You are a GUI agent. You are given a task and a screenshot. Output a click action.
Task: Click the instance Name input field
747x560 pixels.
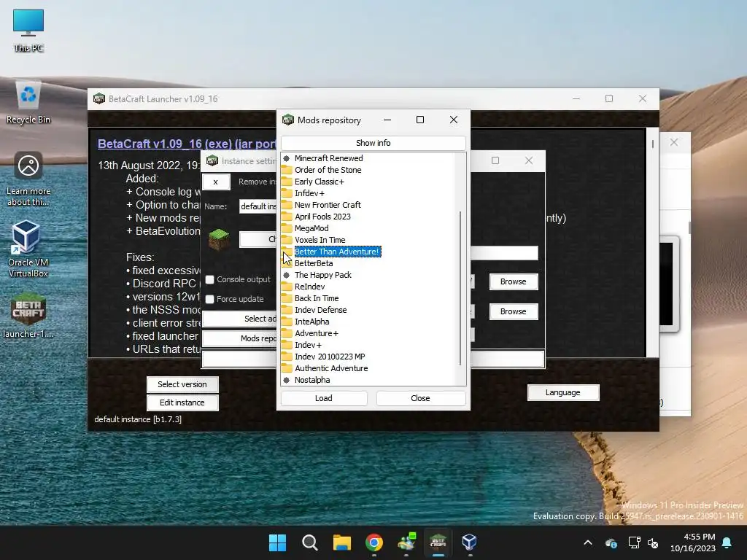[x=258, y=206]
